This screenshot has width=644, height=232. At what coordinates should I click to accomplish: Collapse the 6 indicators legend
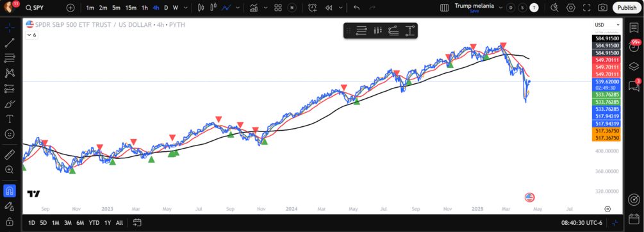(31, 35)
